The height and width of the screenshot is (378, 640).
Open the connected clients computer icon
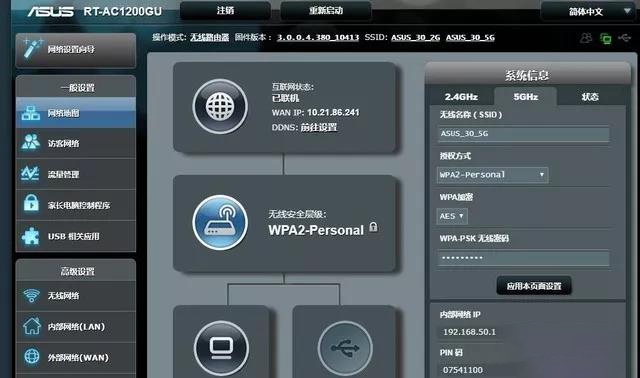[221, 348]
